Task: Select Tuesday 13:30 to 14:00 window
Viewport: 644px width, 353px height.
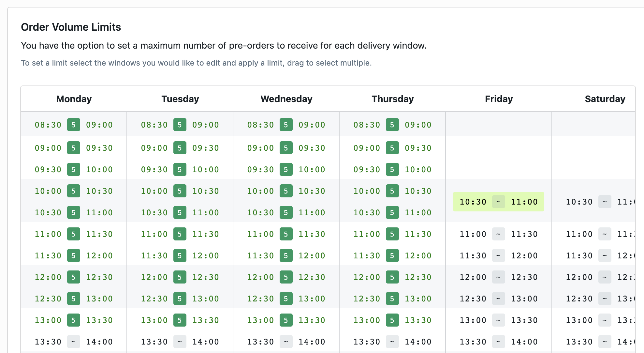Action: [x=180, y=342]
